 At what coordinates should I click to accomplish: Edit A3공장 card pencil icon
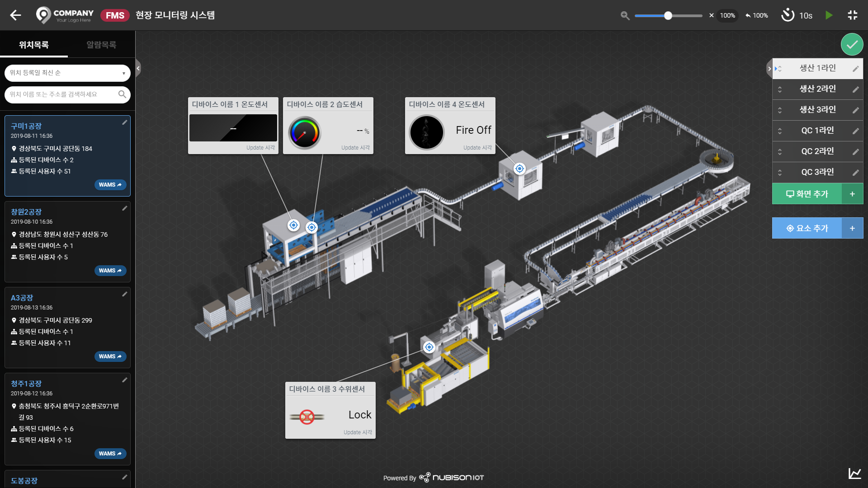pos(124,294)
